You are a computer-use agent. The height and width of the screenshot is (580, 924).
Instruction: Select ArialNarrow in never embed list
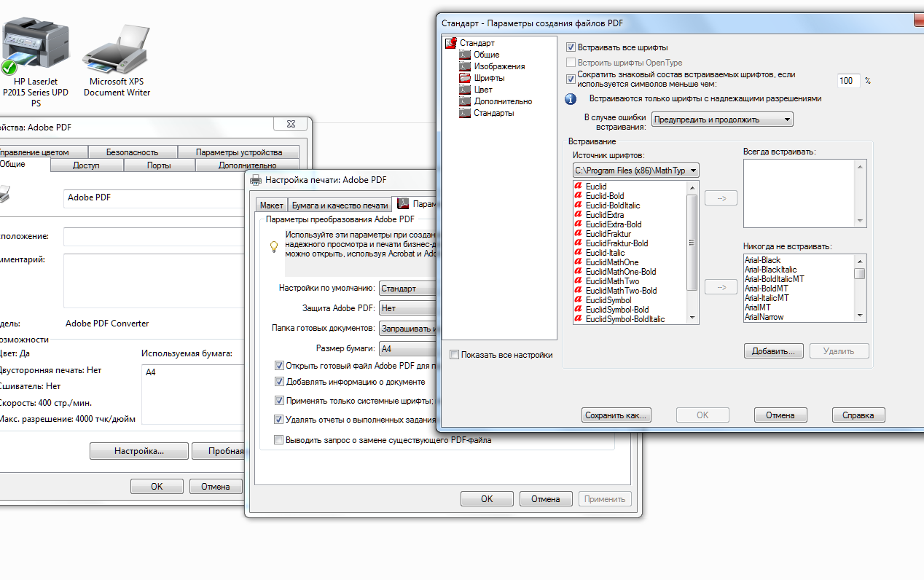[763, 317]
